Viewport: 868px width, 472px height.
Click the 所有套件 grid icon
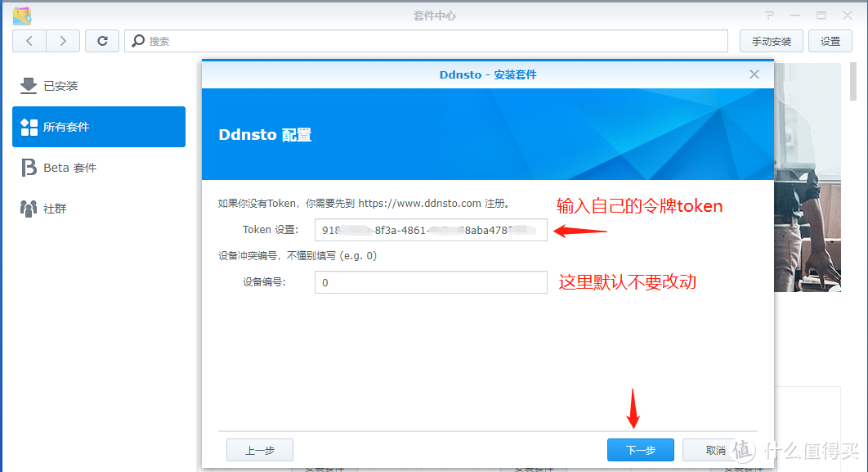[x=29, y=127]
